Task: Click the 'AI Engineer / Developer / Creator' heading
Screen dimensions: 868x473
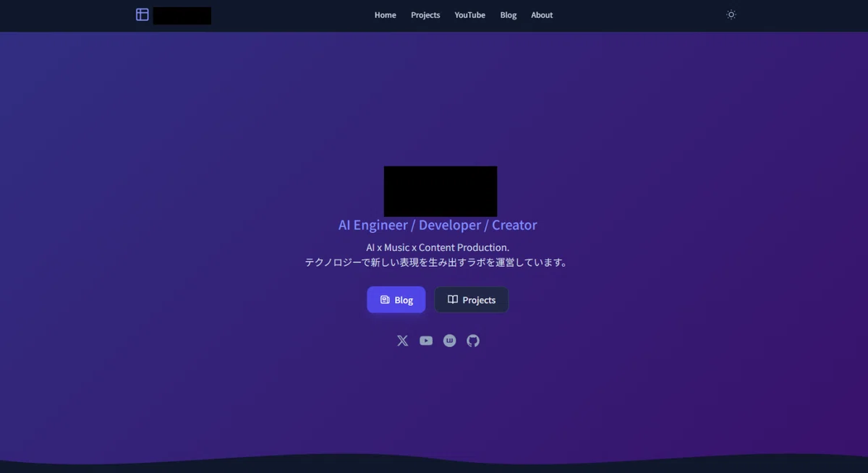Action: (x=438, y=225)
